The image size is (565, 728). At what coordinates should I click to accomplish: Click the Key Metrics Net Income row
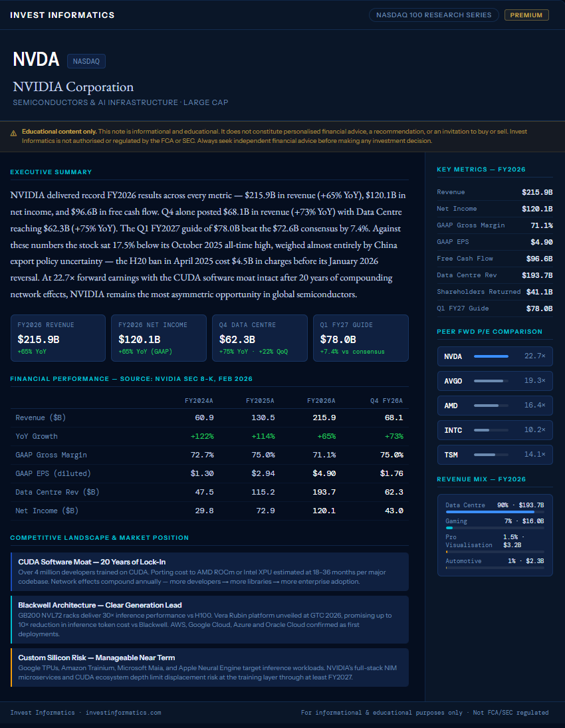click(x=495, y=209)
